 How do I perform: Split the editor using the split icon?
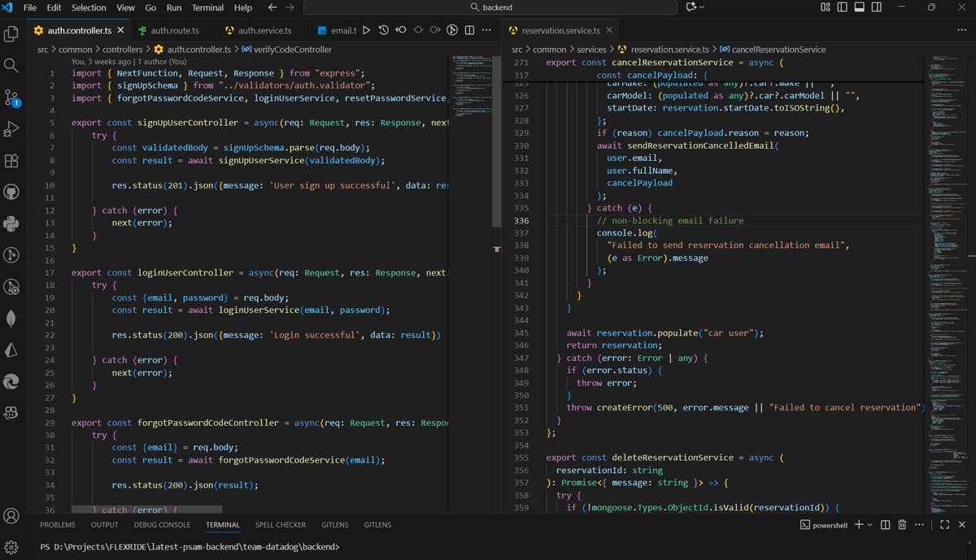pyautogui.click(x=469, y=30)
